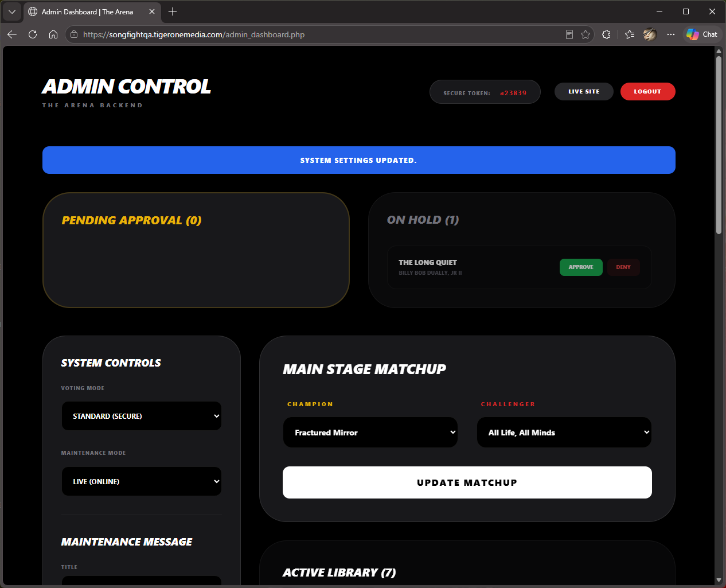Open the favorites list
The width and height of the screenshot is (726, 588).
(630, 34)
